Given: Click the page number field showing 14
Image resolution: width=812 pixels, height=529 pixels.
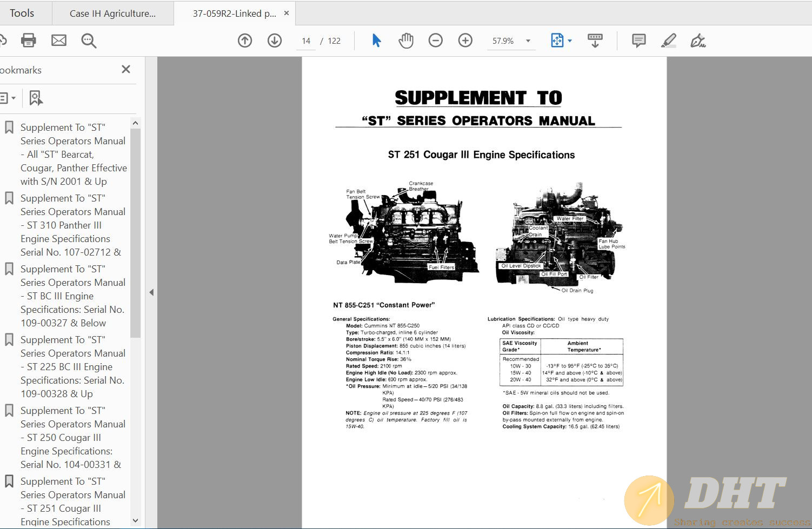Looking at the screenshot, I should point(306,41).
